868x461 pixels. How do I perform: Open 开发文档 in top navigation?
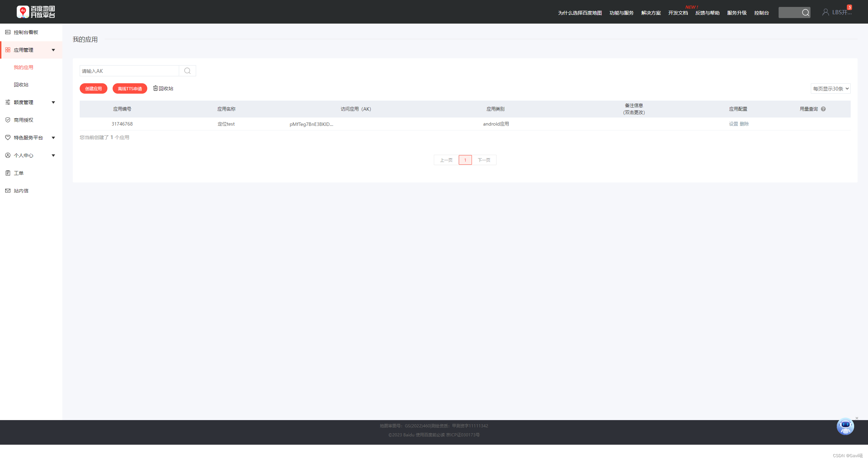pos(678,13)
